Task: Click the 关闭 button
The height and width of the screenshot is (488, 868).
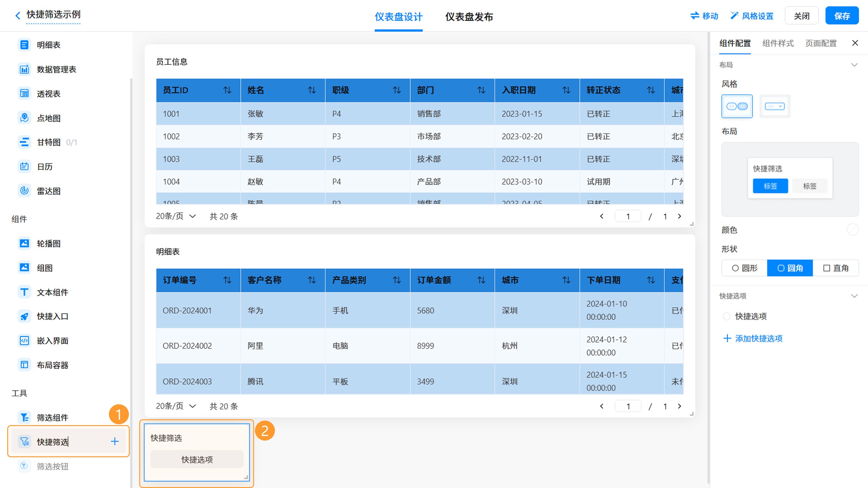Action: click(802, 16)
